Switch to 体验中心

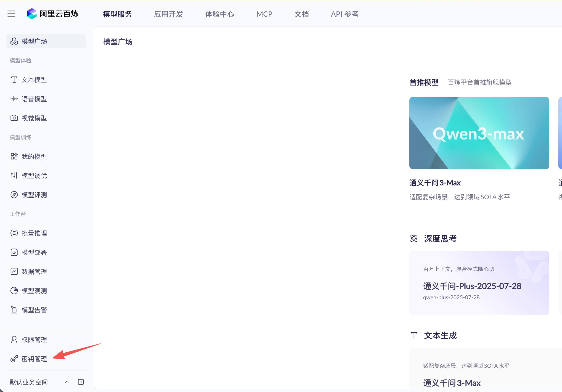tap(220, 14)
